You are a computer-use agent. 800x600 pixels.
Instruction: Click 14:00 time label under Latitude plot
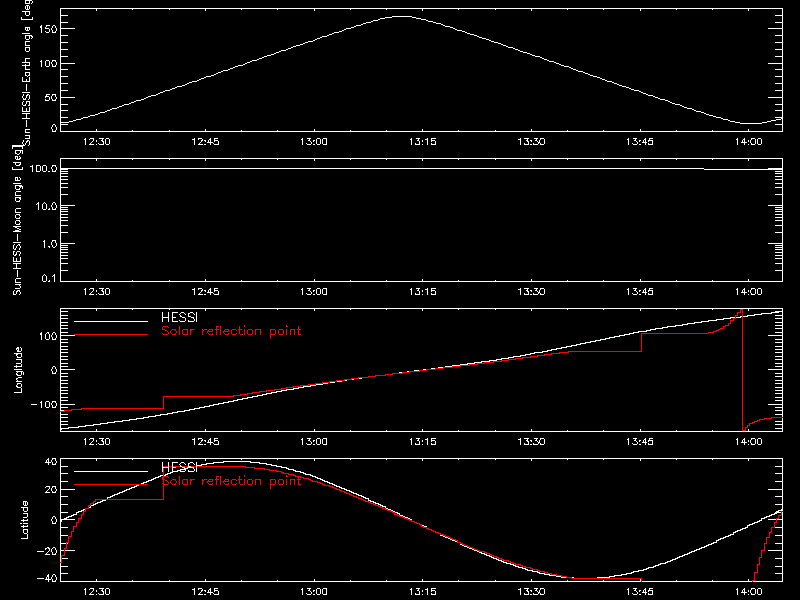point(748,591)
